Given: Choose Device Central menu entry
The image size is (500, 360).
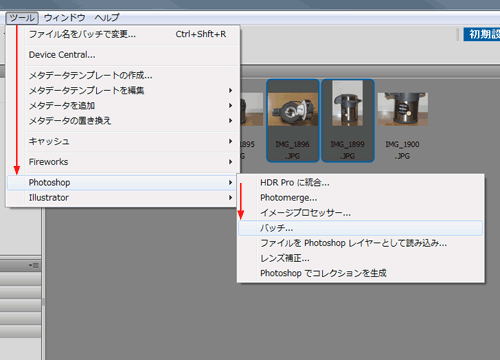Looking at the screenshot, I should (123, 55).
